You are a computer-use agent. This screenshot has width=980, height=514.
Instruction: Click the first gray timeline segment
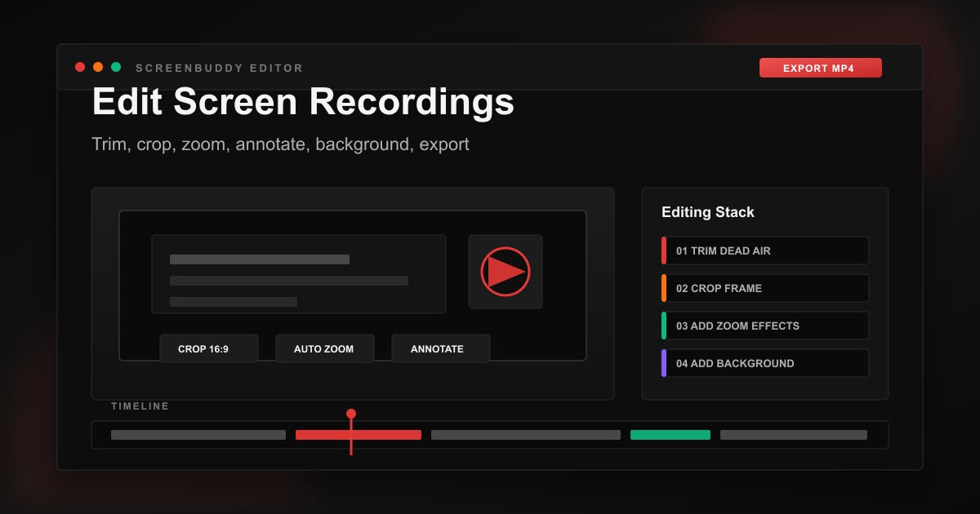click(198, 435)
